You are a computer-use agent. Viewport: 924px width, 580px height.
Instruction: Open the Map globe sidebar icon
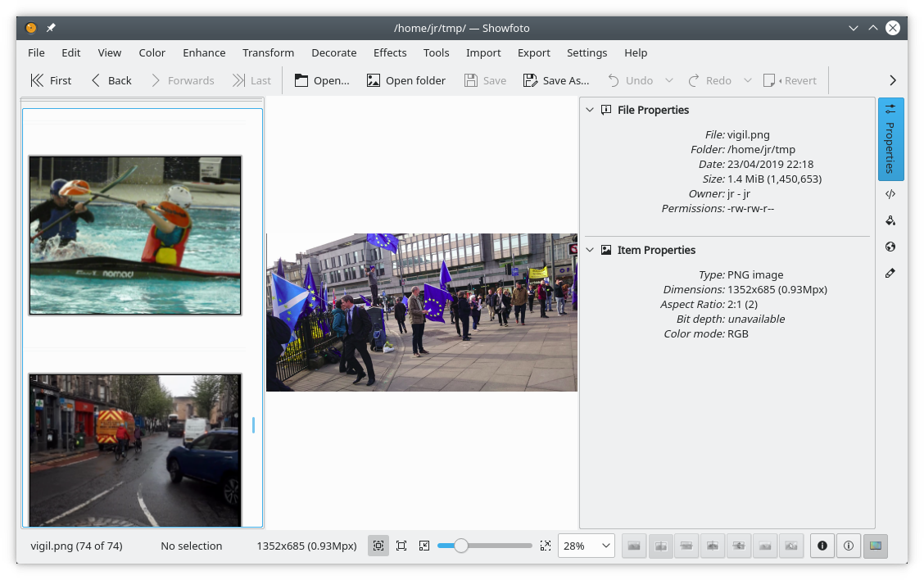coord(890,247)
